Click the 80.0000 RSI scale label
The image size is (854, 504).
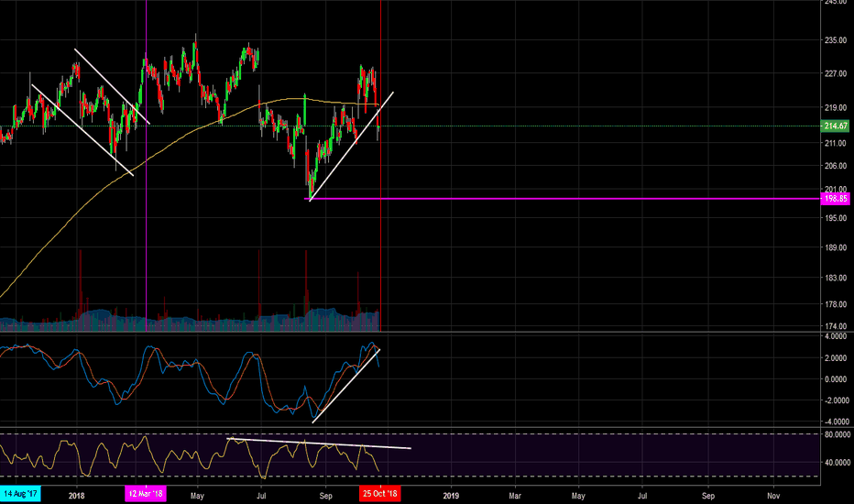pos(838,434)
